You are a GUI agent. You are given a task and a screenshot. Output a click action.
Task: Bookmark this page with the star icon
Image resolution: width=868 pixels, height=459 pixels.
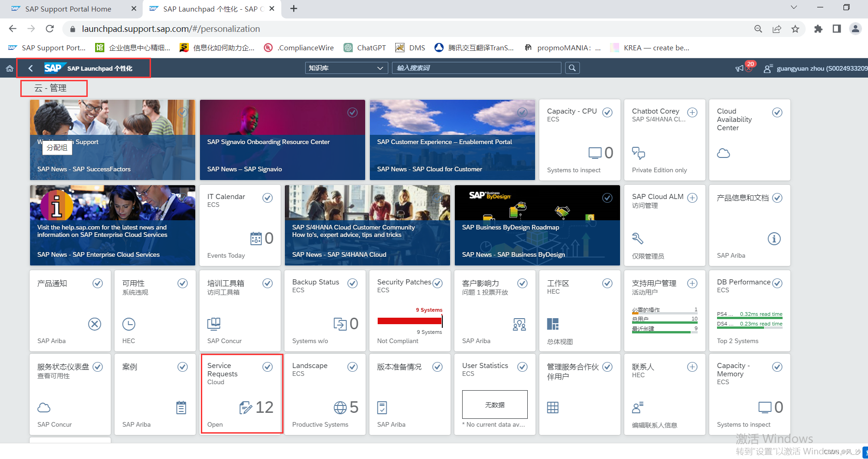point(795,29)
